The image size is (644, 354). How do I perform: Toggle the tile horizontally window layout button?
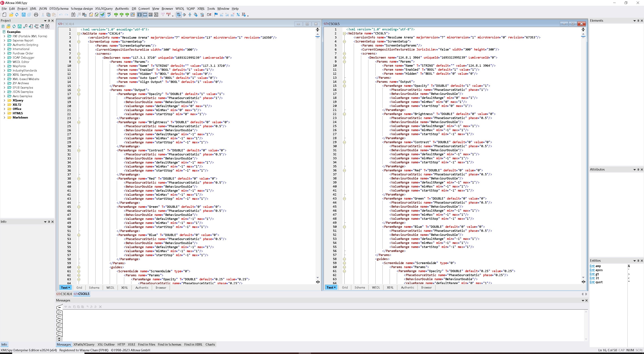click(145, 15)
